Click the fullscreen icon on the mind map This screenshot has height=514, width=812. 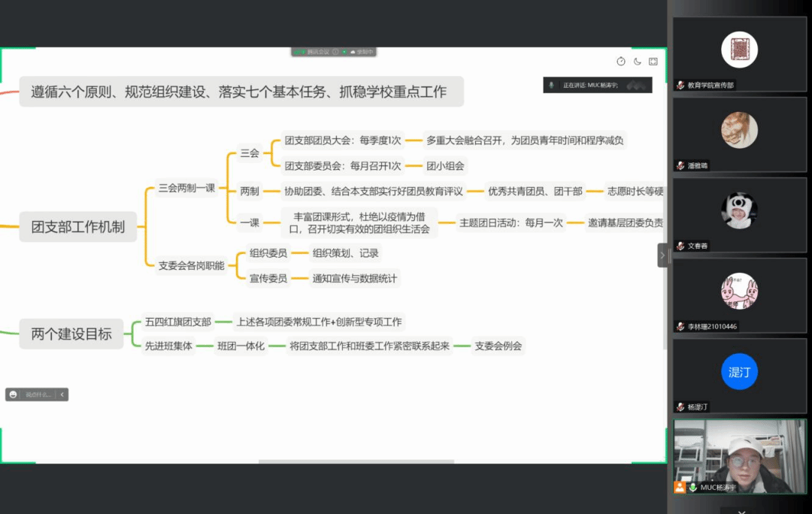[x=653, y=62]
